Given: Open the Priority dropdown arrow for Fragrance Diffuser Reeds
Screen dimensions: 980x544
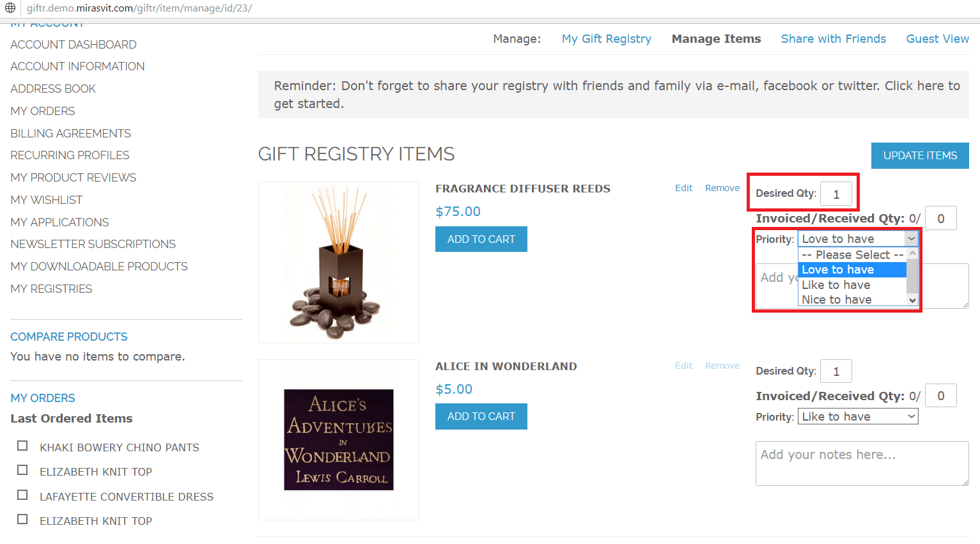Looking at the screenshot, I should (x=911, y=238).
